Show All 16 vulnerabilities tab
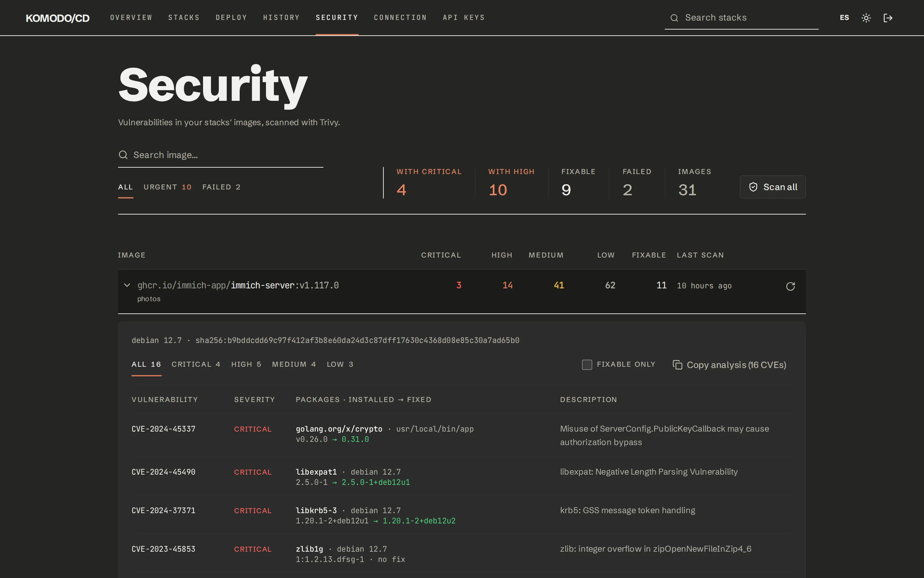 (146, 364)
